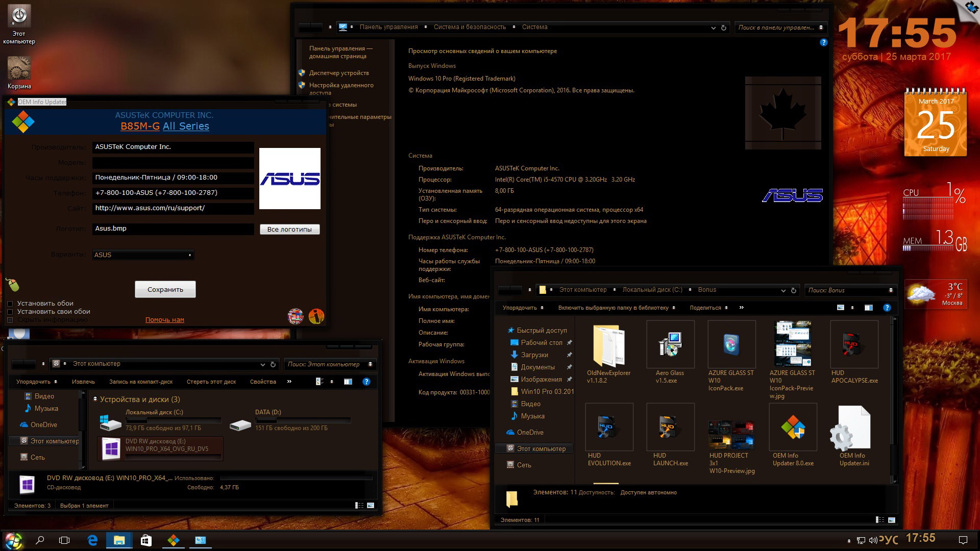
Task: Show more toolbar commands in Этот компьютер window
Action: (x=289, y=382)
